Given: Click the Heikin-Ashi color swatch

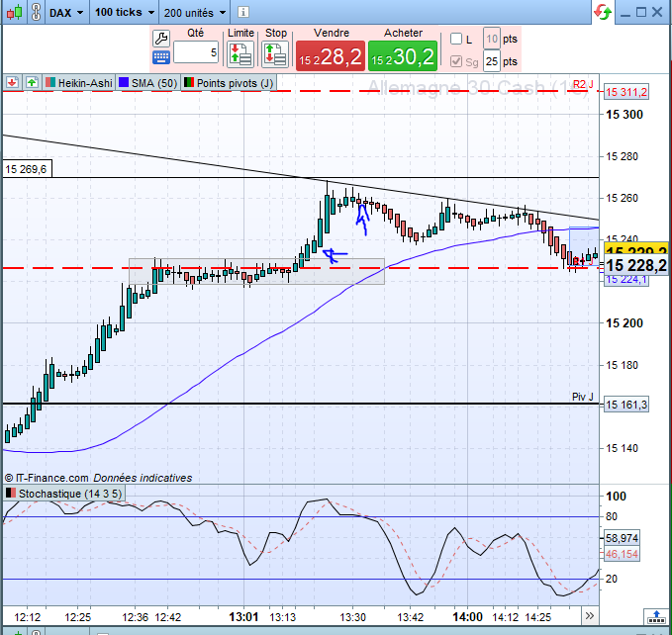Looking at the screenshot, I should pos(50,82).
